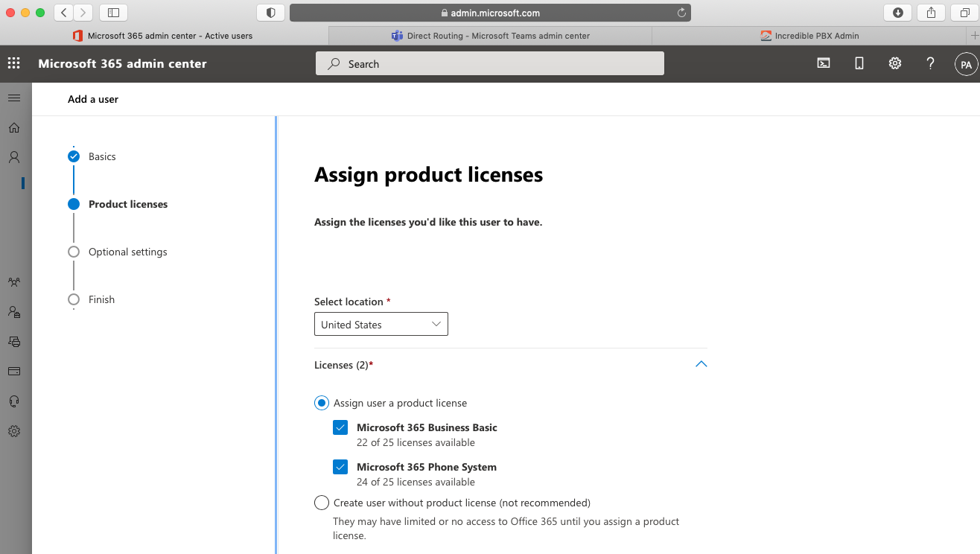Uncheck Microsoft 365 Business Basic license
The height and width of the screenshot is (554, 980).
[340, 427]
